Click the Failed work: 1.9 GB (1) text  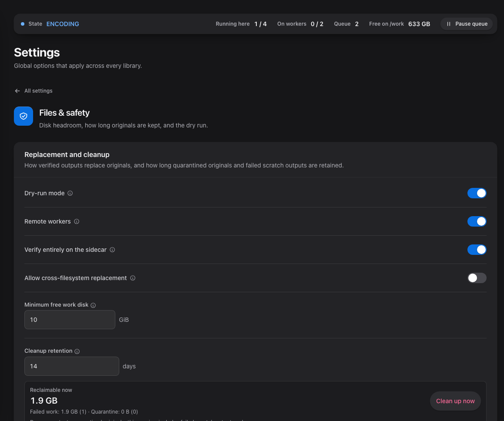[x=58, y=412]
